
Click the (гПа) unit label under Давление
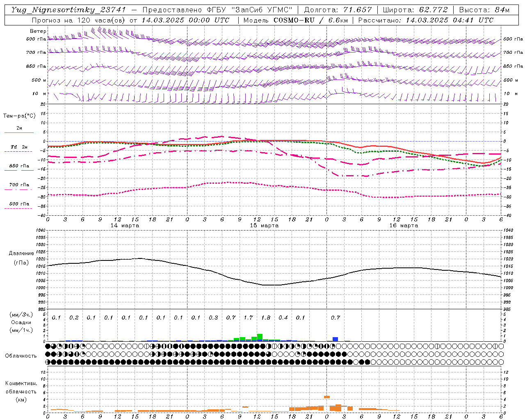[21, 263]
